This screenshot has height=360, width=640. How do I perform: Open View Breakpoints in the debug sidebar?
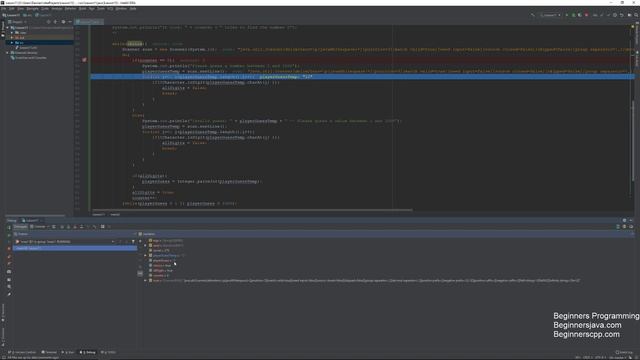tap(9, 256)
